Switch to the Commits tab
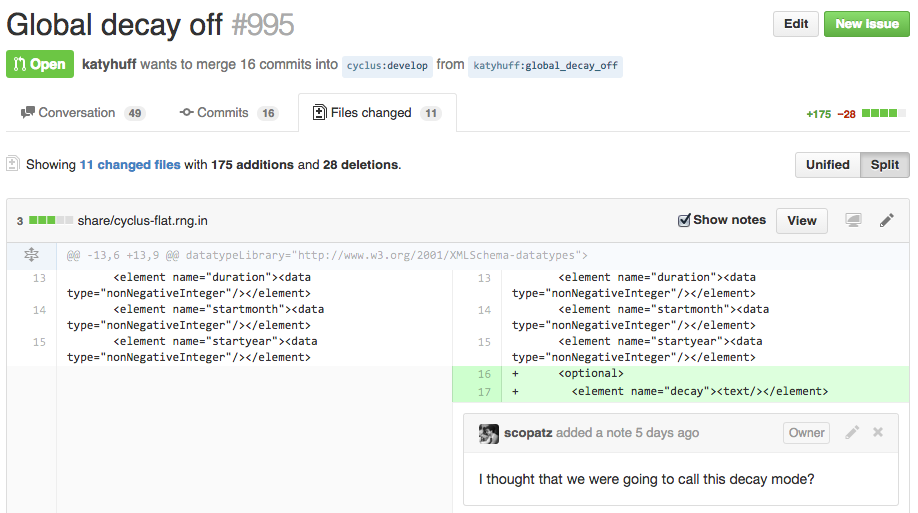This screenshot has height=513, width=918. click(222, 113)
